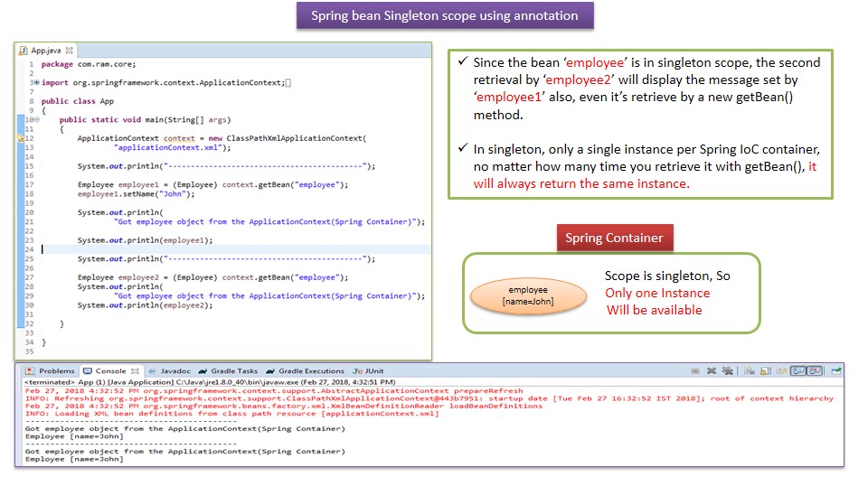868x477 pixels.
Task: Click the Java file icon on App.java tab
Action: 24,51
